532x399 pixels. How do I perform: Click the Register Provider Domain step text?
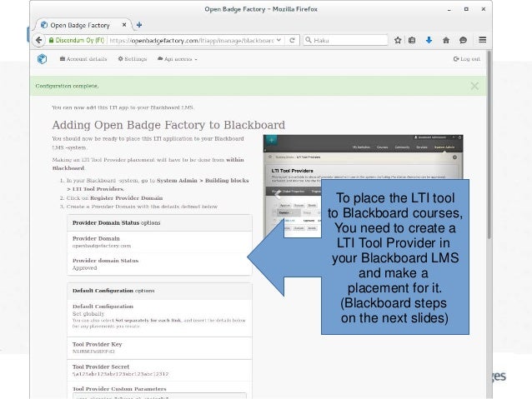(126, 198)
